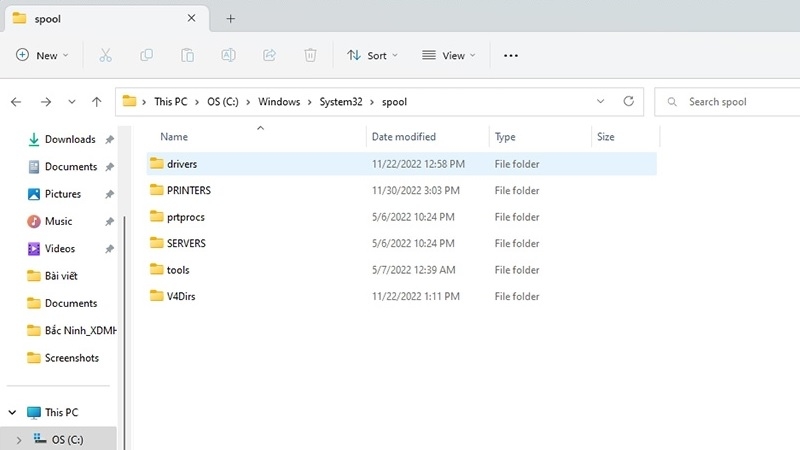Image resolution: width=800 pixels, height=450 pixels.
Task: Click the address bar folder icon
Action: coord(130,101)
